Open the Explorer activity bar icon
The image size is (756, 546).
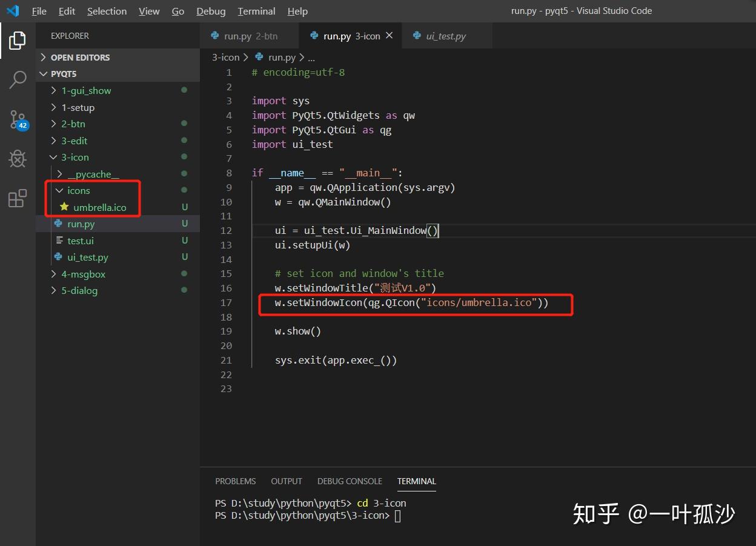click(x=16, y=40)
